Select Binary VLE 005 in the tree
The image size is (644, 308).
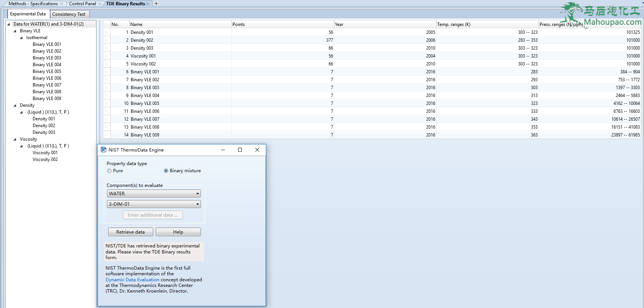47,71
